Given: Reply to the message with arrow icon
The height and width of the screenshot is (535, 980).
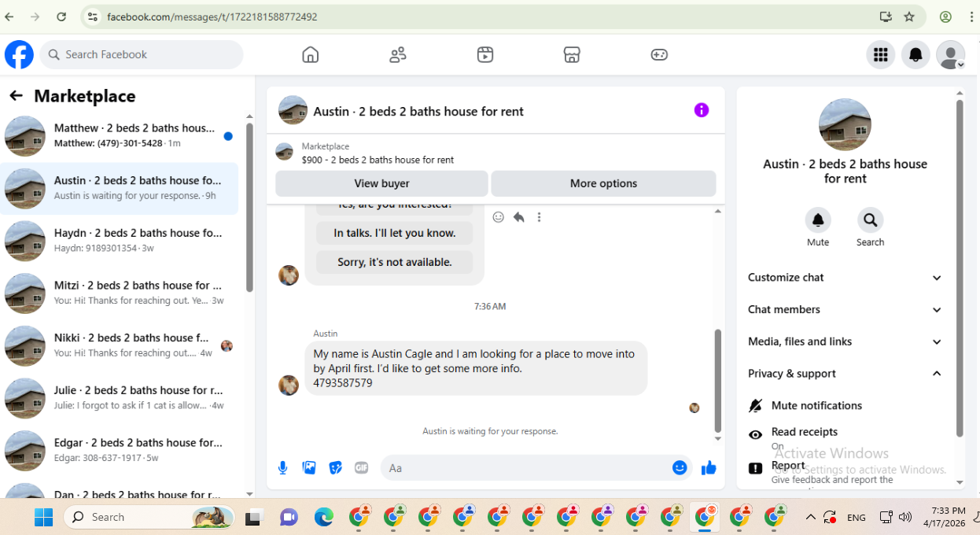Looking at the screenshot, I should [x=518, y=217].
